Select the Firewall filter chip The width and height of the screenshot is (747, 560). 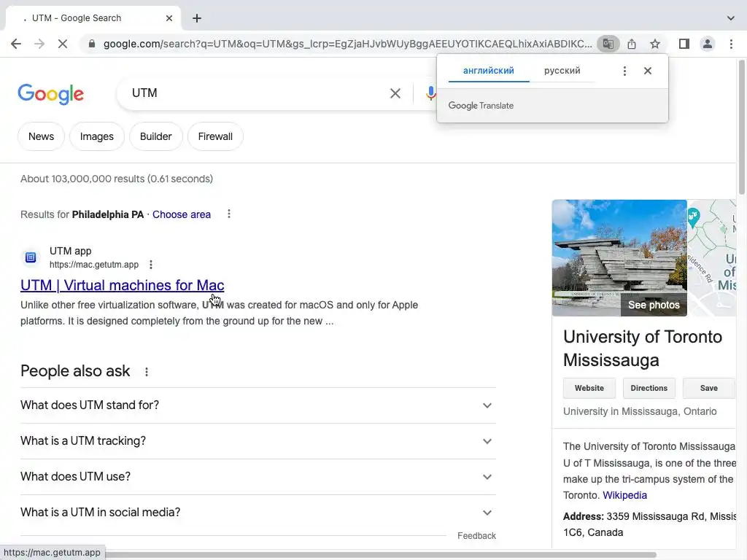215,136
